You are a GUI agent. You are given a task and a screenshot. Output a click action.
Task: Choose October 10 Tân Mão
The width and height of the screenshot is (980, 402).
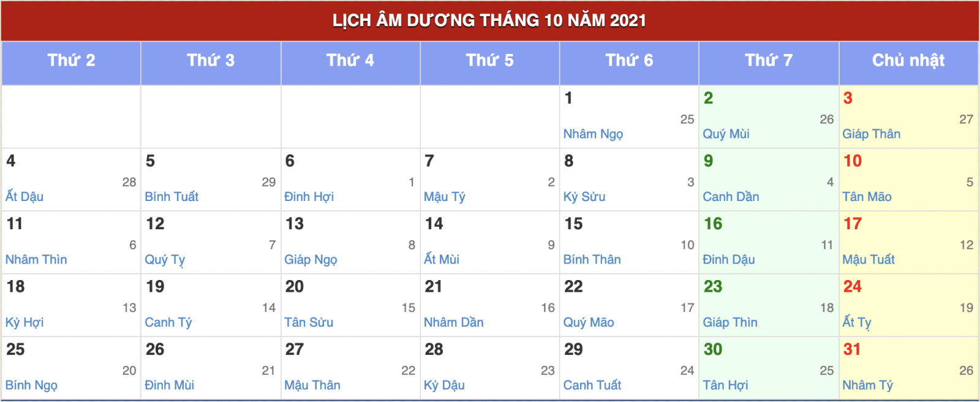[x=908, y=180]
